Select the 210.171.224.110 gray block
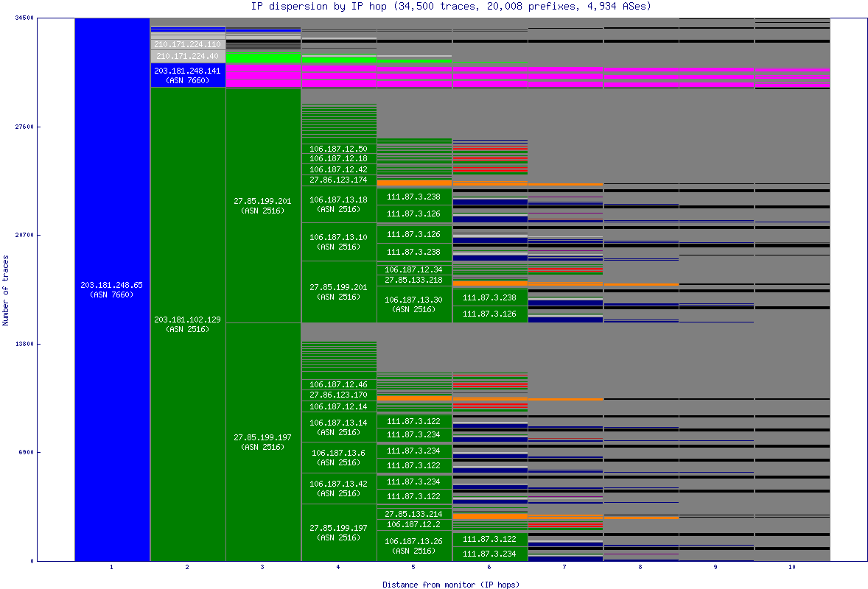Screen dimensions: 868x589 tap(187, 44)
